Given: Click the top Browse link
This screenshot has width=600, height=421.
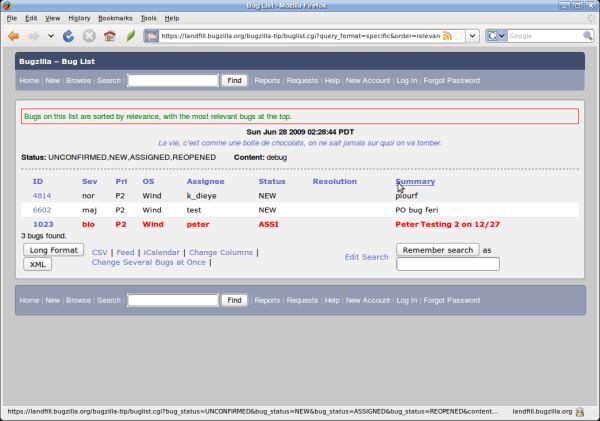Looking at the screenshot, I should (78, 80).
